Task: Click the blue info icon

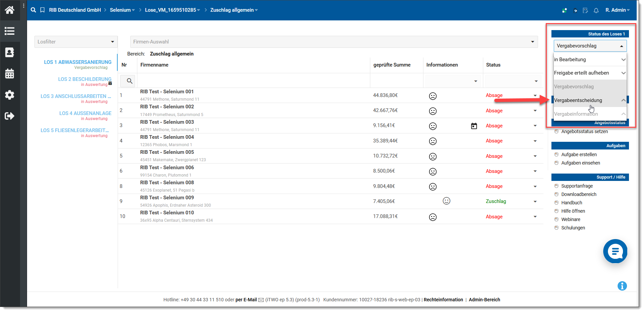Action: coord(622,286)
